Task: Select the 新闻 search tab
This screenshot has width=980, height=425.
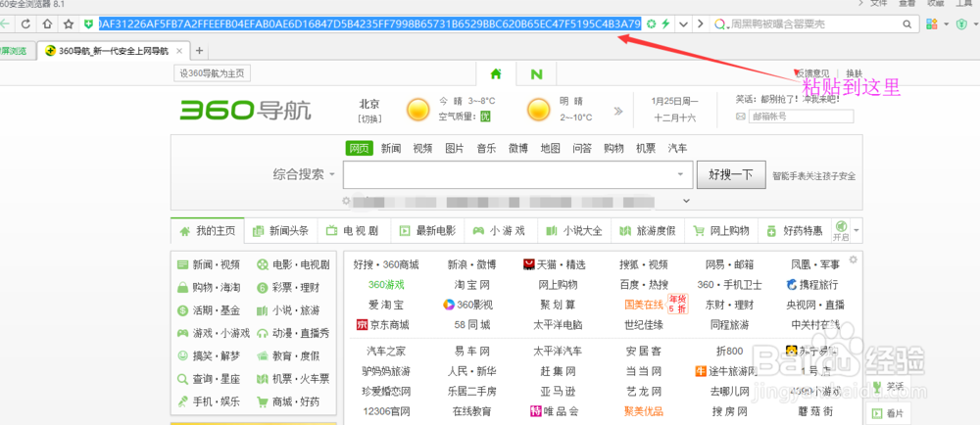Action: tap(391, 149)
